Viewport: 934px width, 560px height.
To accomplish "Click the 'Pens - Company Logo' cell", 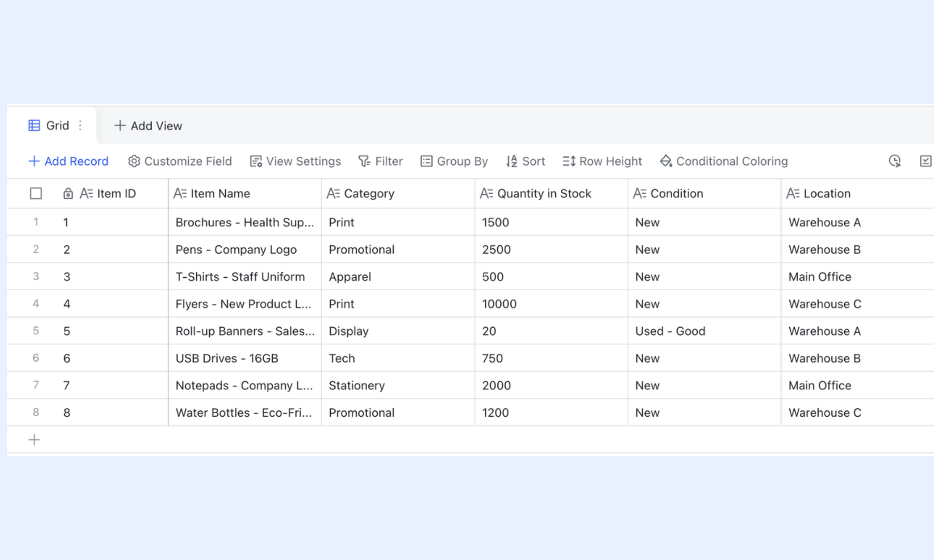I will [x=245, y=249].
